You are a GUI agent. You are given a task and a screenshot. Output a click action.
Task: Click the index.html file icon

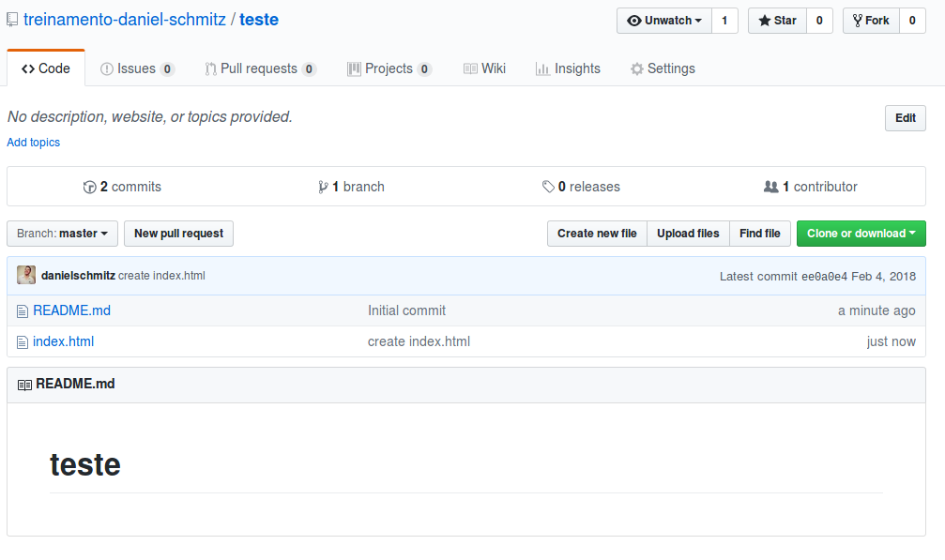[x=23, y=342]
